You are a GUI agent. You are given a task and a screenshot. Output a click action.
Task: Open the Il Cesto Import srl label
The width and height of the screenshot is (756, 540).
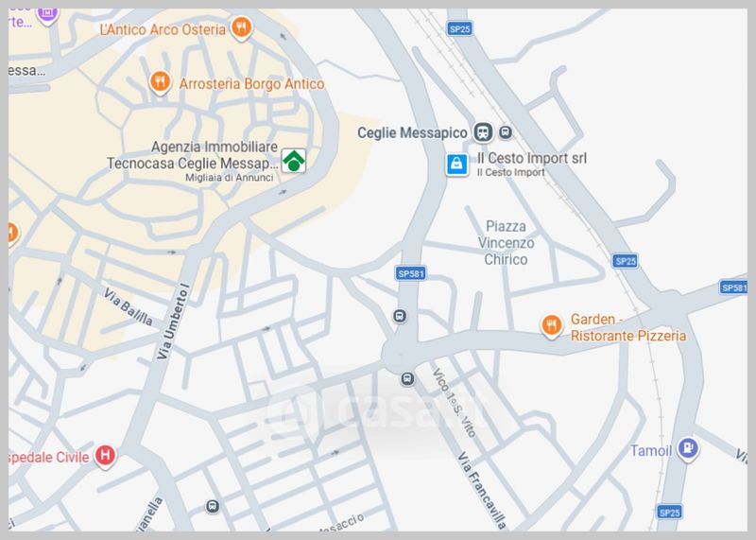(x=532, y=158)
